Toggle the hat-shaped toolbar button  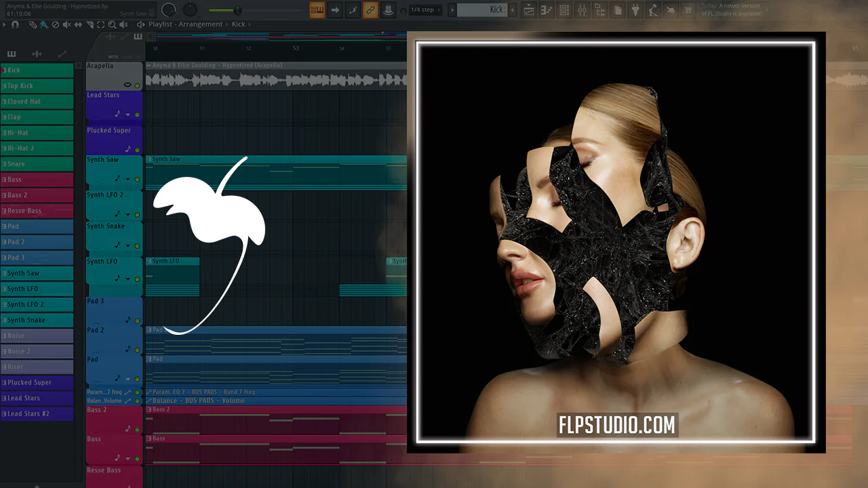tap(388, 9)
